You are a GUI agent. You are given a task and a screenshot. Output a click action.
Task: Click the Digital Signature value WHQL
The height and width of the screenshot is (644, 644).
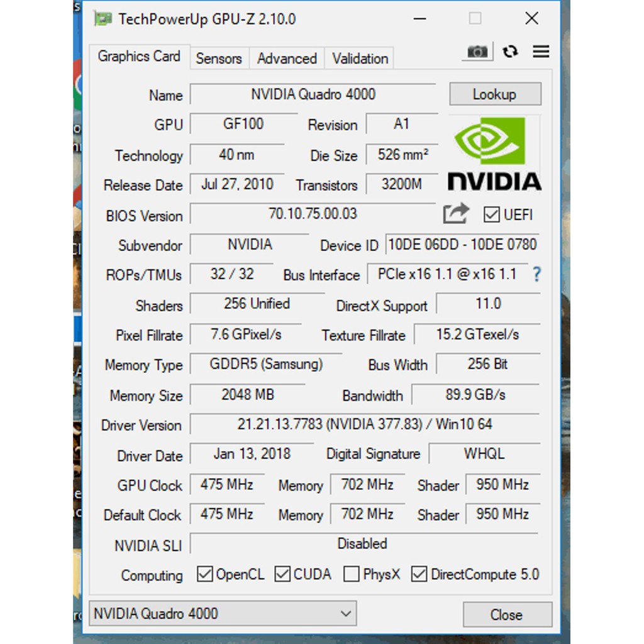pos(485,454)
